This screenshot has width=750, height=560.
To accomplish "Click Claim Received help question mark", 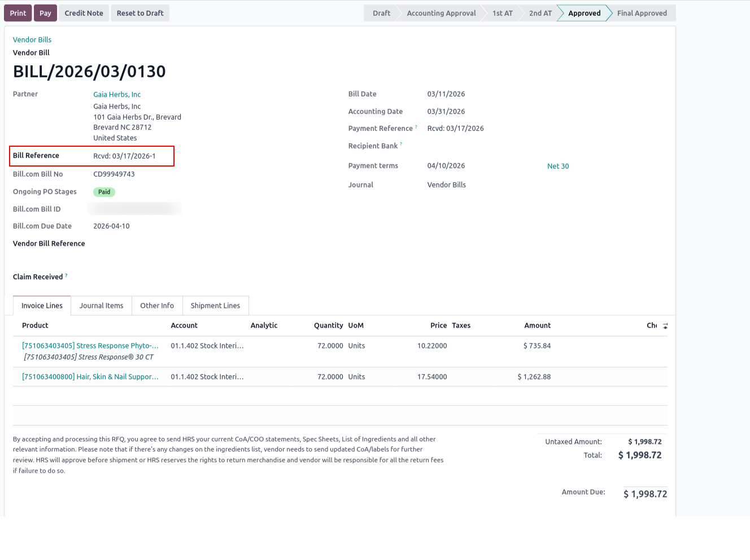I will tap(66, 275).
